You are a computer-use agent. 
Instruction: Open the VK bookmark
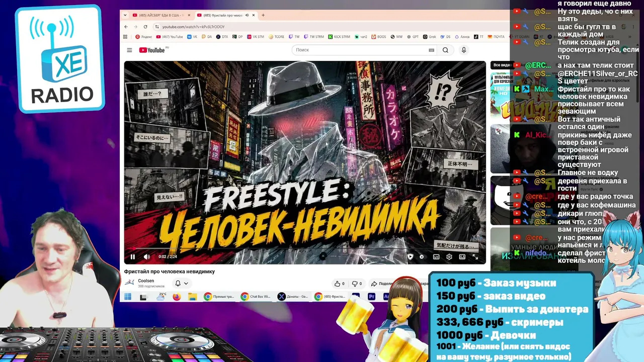click(192, 37)
